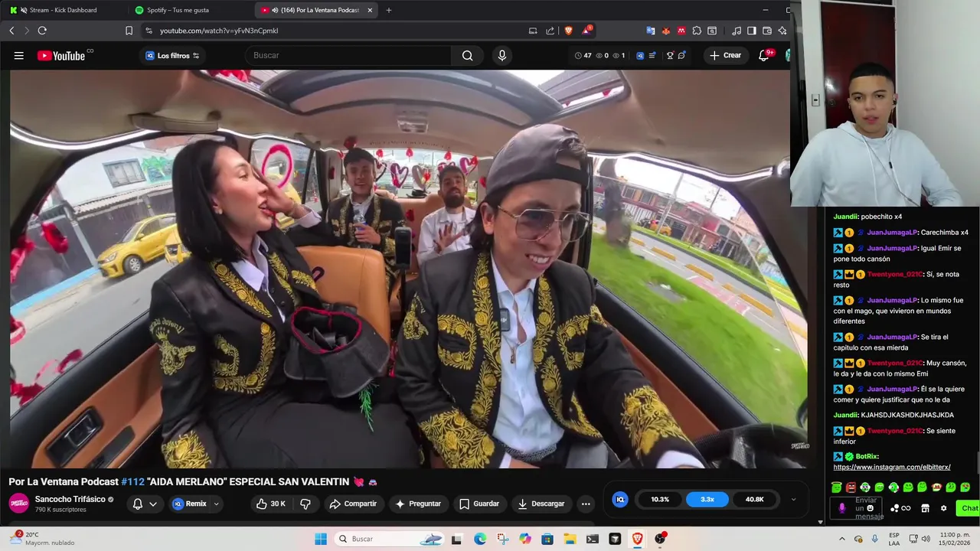Click Sancocho Trifásico channel avatar
Viewport: 980px width, 551px height.
pyautogui.click(x=18, y=504)
